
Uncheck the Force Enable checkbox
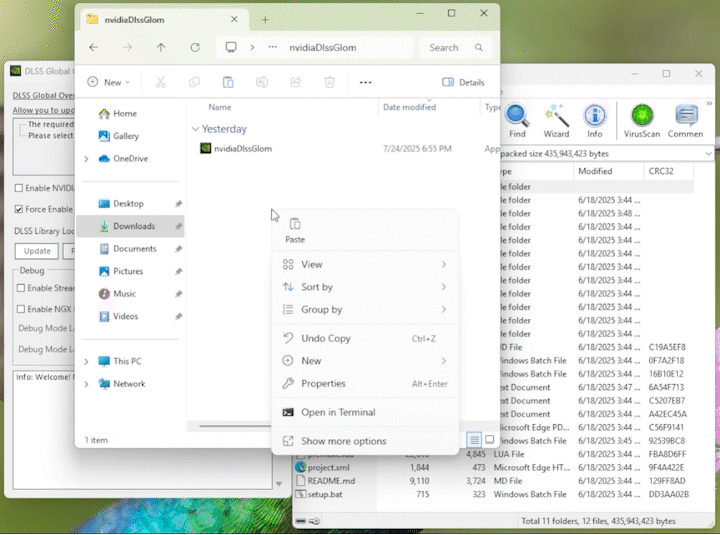coord(19,209)
